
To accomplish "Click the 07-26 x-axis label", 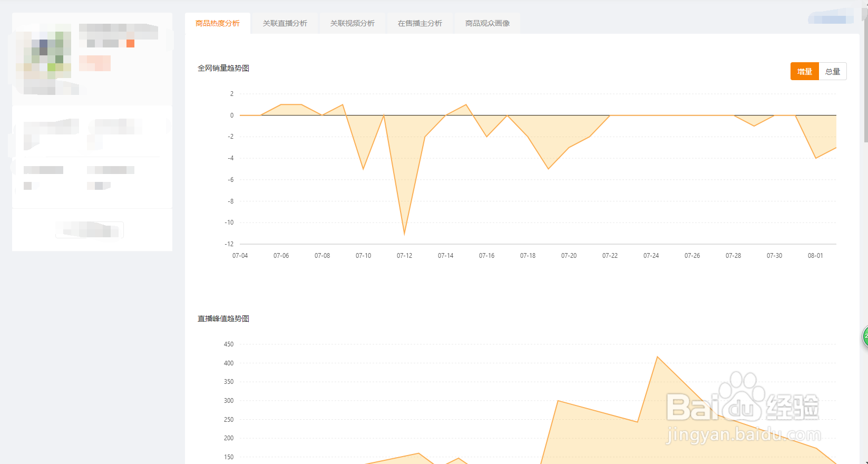I will (692, 256).
